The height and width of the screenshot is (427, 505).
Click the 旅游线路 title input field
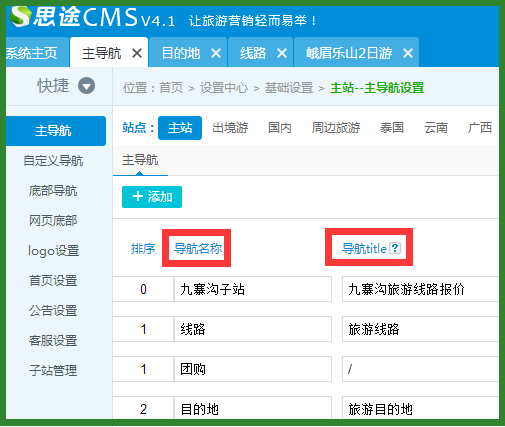tap(421, 329)
